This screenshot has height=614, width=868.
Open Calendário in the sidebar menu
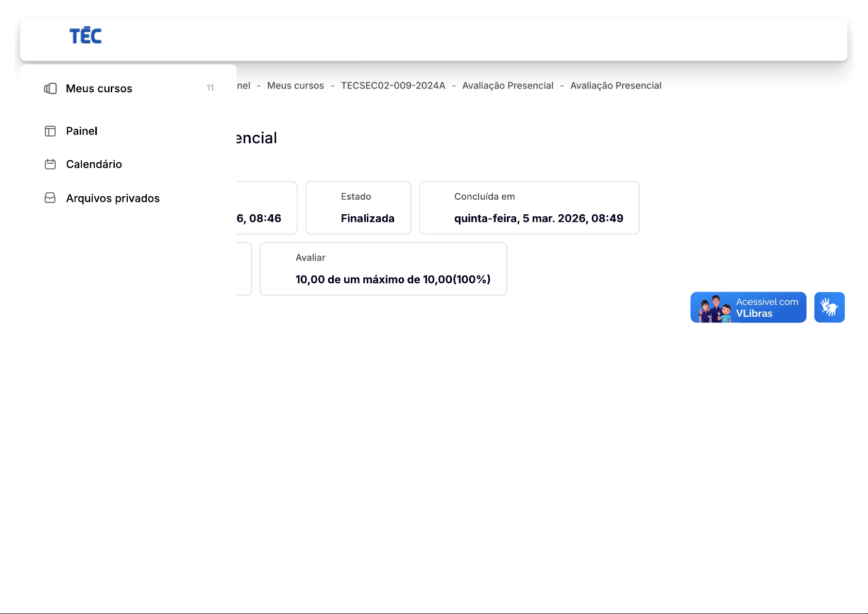94,164
